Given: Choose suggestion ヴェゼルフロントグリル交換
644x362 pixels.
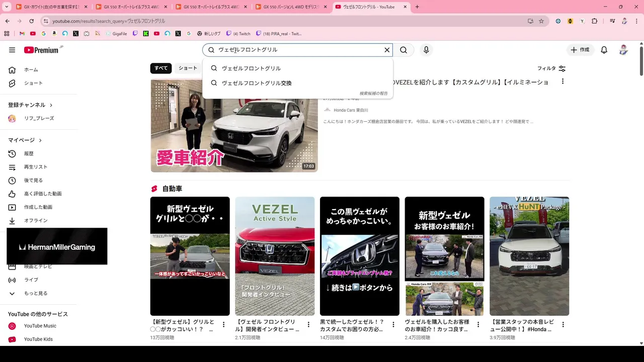Looking at the screenshot, I should pyautogui.click(x=297, y=83).
